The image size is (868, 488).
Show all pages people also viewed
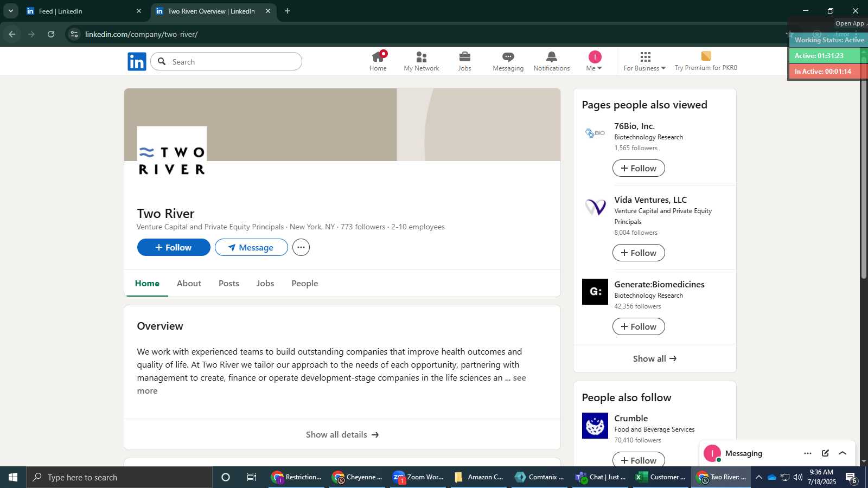pos(655,358)
